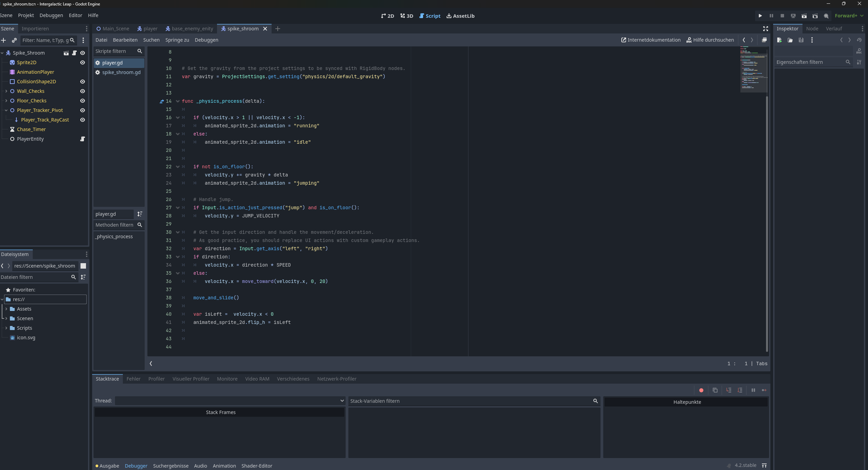
Task: Open the Thread dropdown in the Stacktrace panel
Action: (230, 401)
